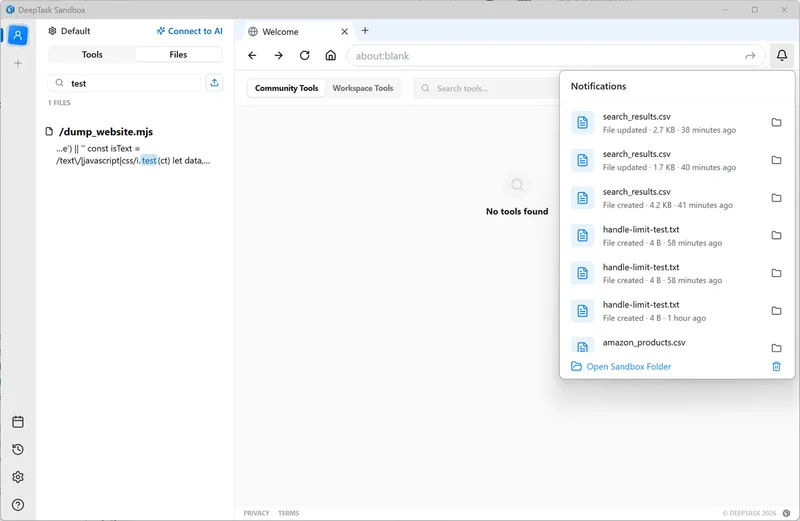Open settings gear in left sidebar
Screen dimensions: 800x521
pyautogui.click(x=18, y=477)
